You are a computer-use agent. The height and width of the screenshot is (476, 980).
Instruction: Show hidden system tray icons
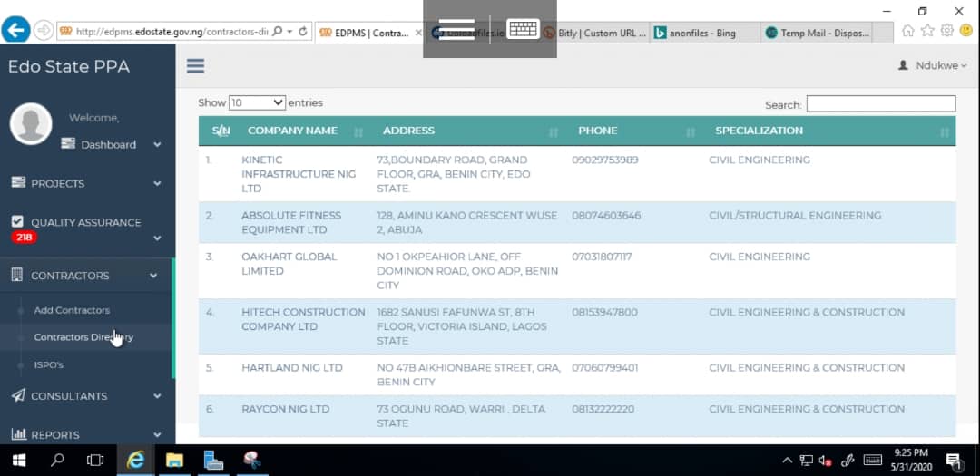788,461
